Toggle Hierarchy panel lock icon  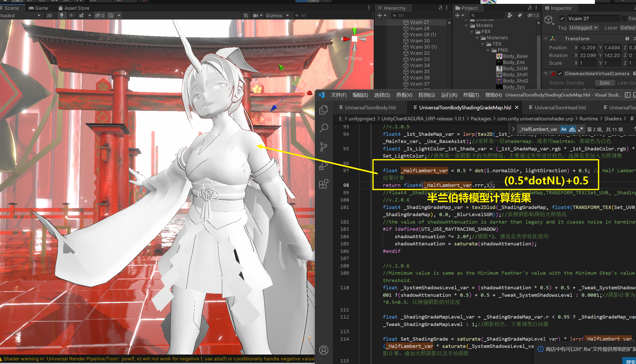(x=440, y=8)
